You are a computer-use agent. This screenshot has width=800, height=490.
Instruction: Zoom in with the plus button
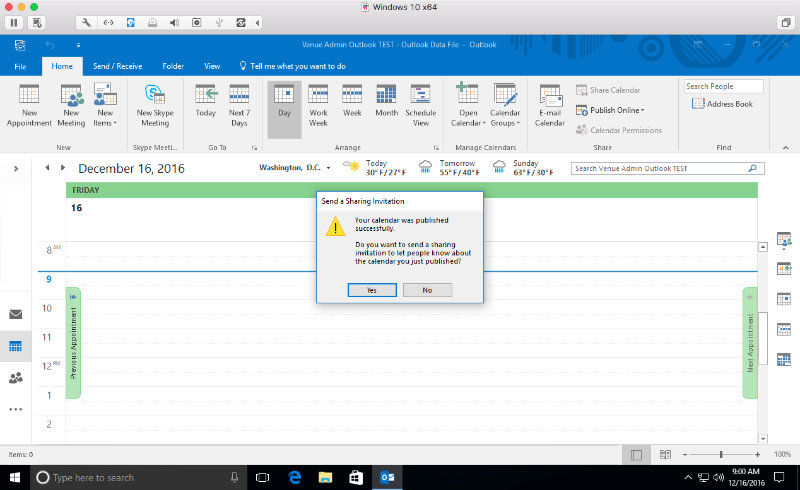click(758, 454)
